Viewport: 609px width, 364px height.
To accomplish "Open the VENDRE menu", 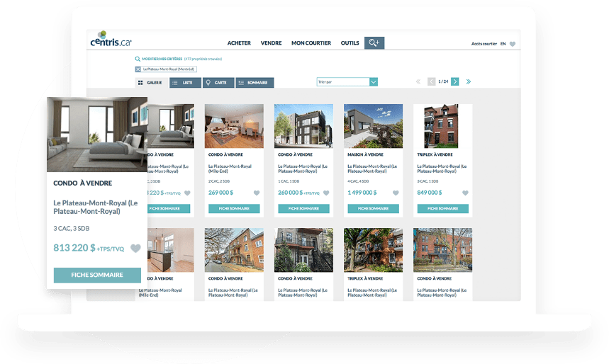I will pyautogui.click(x=271, y=43).
